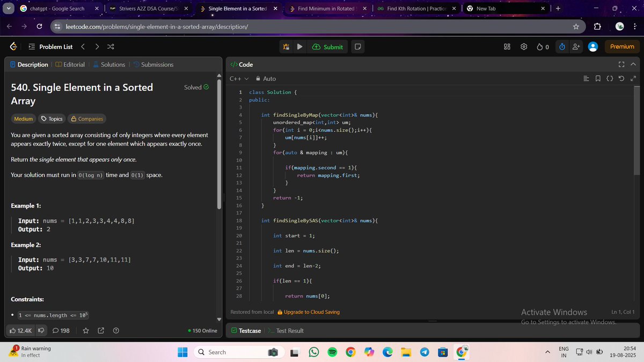The width and height of the screenshot is (644, 362).
Task: Expand the Topics tag
Action: (x=52, y=119)
